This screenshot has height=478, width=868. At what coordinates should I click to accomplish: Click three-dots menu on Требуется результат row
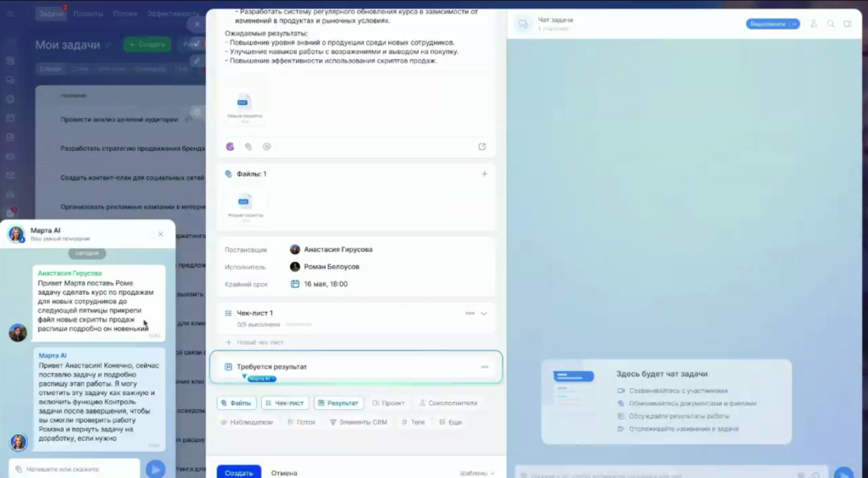[484, 367]
